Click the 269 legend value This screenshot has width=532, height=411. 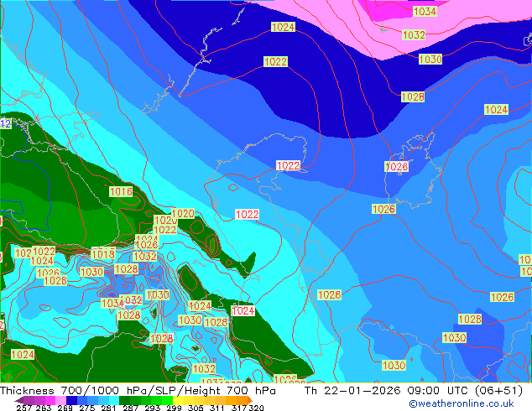click(65, 408)
